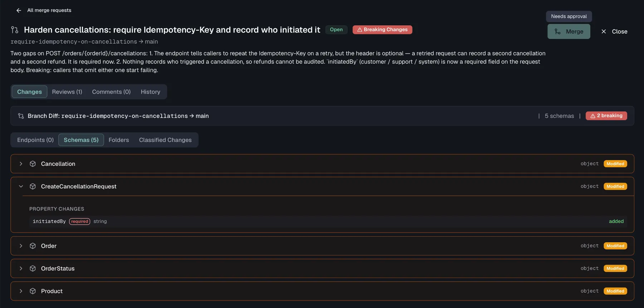Image resolution: width=644 pixels, height=308 pixels.
Task: Click the cube icon beside Product
Action: coord(33,291)
